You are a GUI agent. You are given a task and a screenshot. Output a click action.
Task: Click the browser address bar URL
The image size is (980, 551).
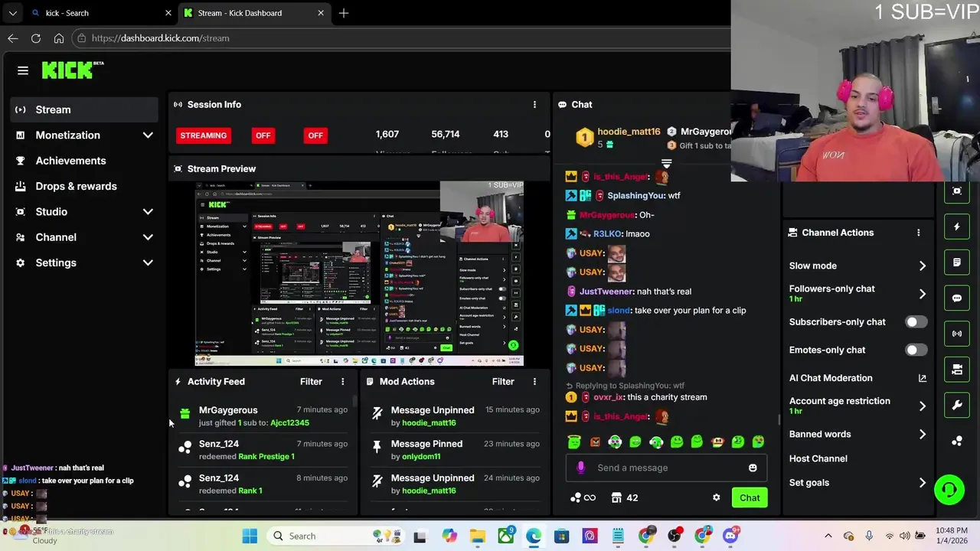click(161, 38)
